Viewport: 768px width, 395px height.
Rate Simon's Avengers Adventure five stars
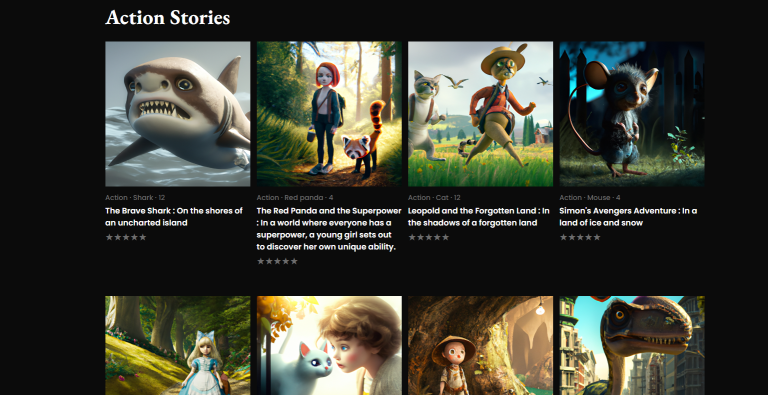click(597, 237)
